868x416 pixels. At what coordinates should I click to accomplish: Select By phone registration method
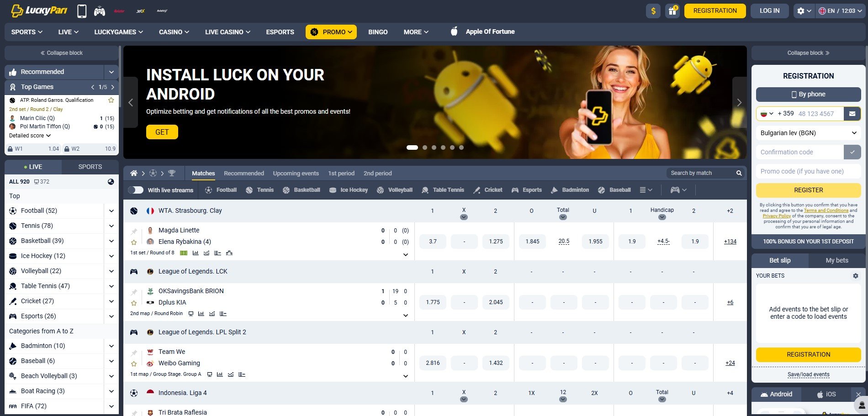808,95
